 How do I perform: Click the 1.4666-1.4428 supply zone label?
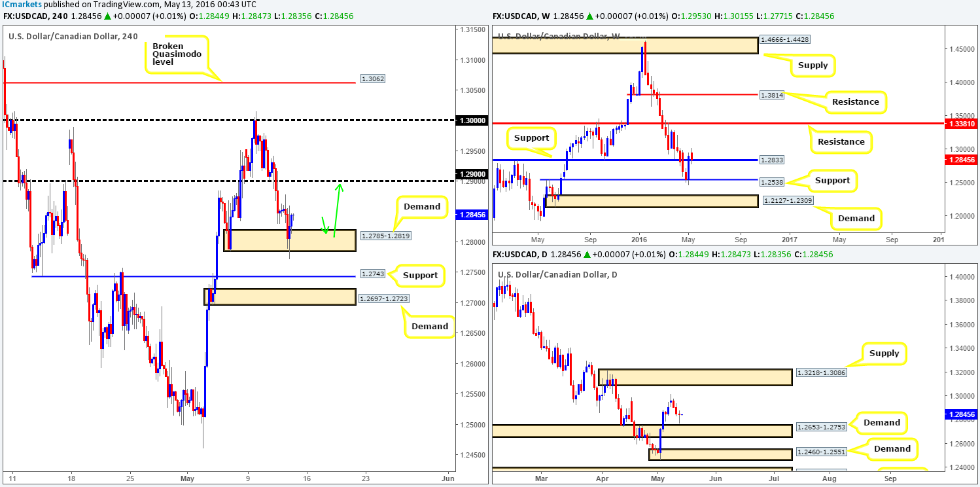[x=784, y=40]
